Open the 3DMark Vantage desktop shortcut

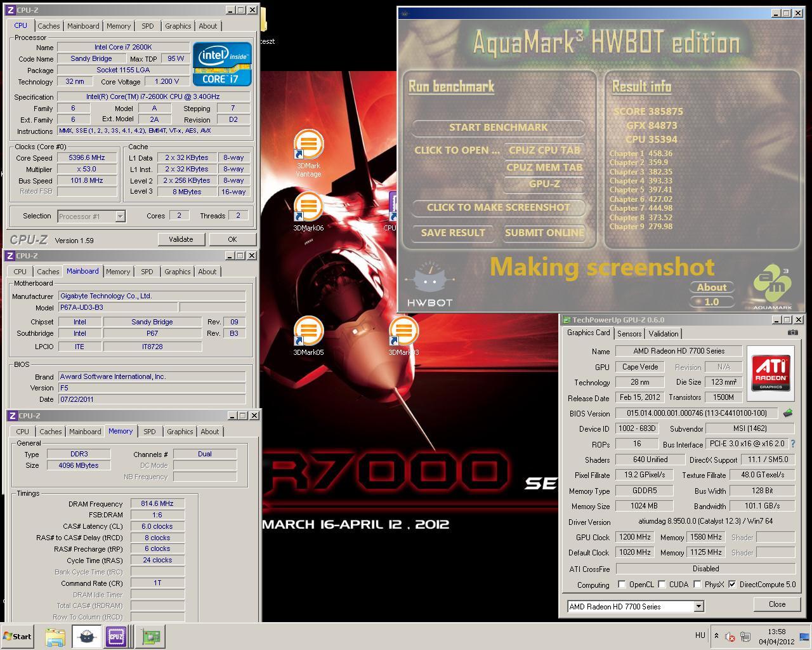308,152
